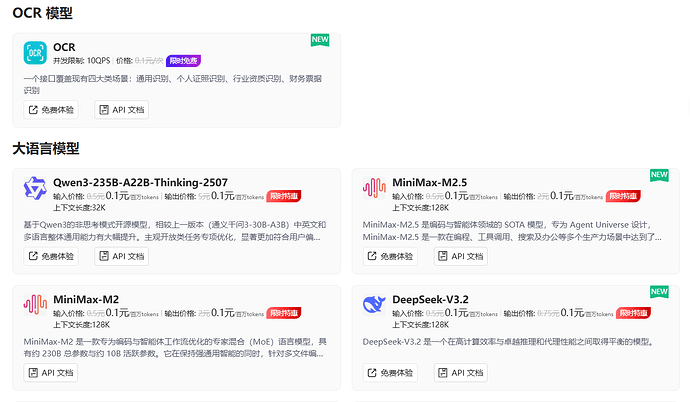Click the OCR model teal logo icon
This screenshot has width=690, height=402.
point(35,53)
